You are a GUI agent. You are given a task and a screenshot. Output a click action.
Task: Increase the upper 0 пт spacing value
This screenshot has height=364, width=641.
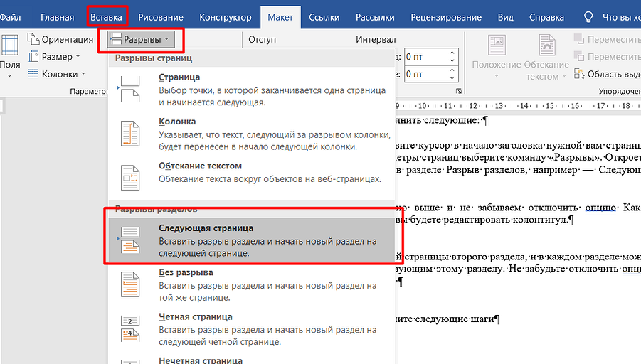pos(452,53)
